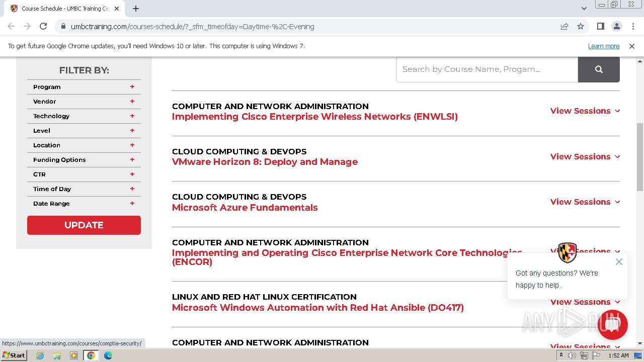The width and height of the screenshot is (644, 362).
Task: View Sessions for VMware Horizon 8
Action: point(585,156)
